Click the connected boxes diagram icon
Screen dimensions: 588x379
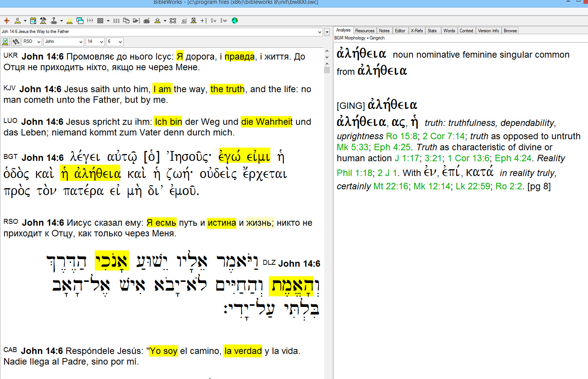(173, 20)
